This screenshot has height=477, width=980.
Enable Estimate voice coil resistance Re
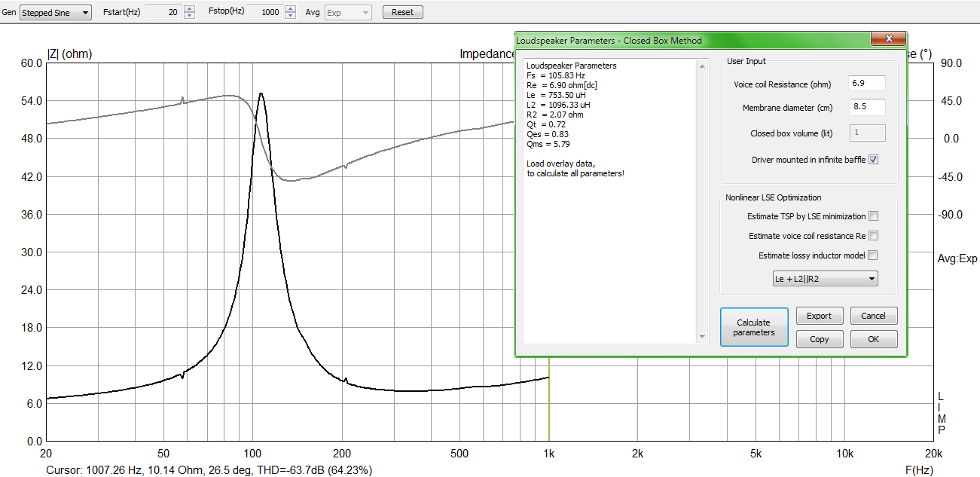click(x=873, y=236)
